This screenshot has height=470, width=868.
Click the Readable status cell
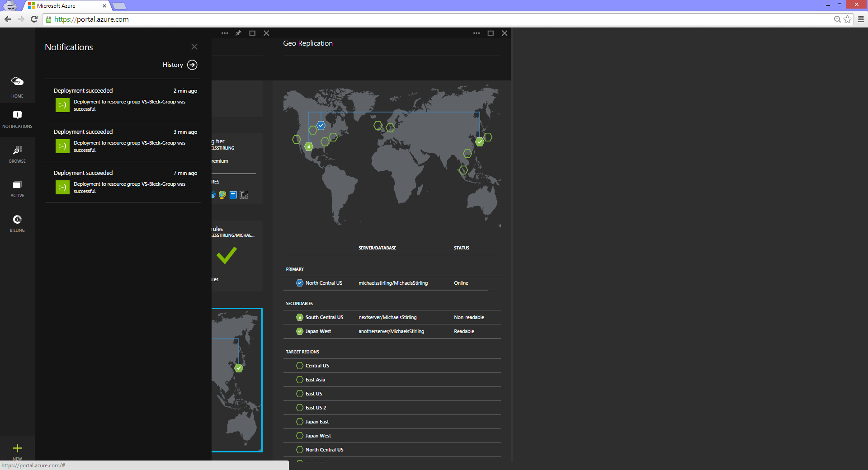point(464,331)
